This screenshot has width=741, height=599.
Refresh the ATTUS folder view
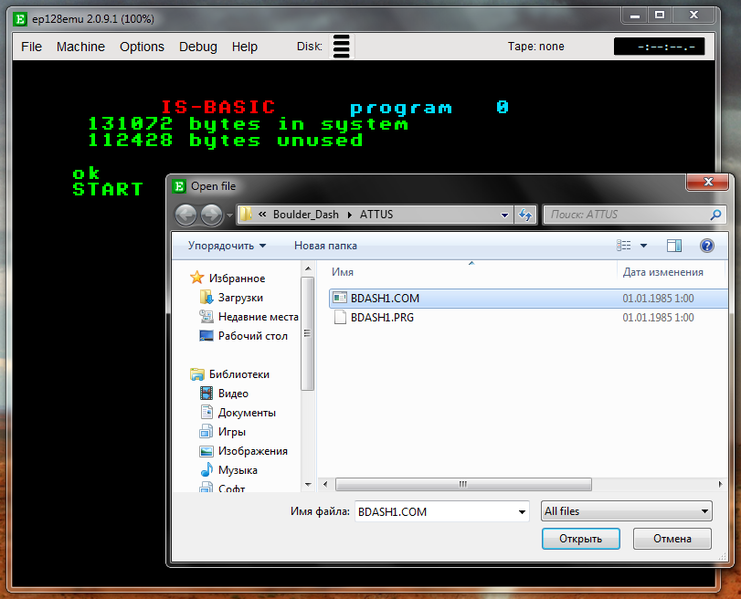click(525, 215)
